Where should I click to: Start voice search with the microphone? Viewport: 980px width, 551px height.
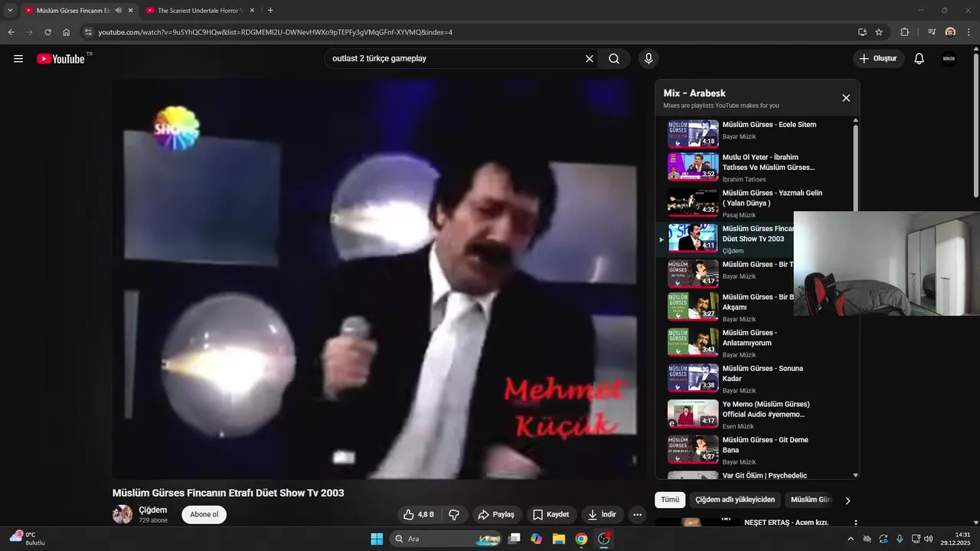648,59
